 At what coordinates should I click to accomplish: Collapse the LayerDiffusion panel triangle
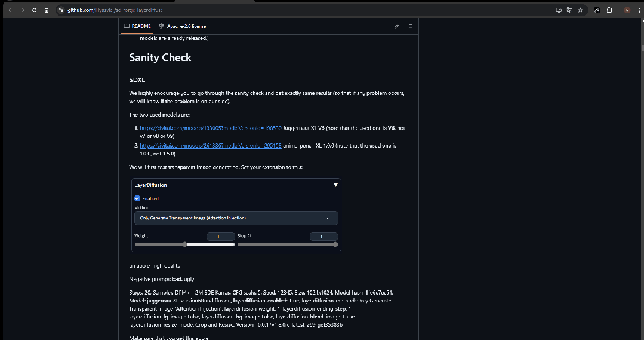335,185
